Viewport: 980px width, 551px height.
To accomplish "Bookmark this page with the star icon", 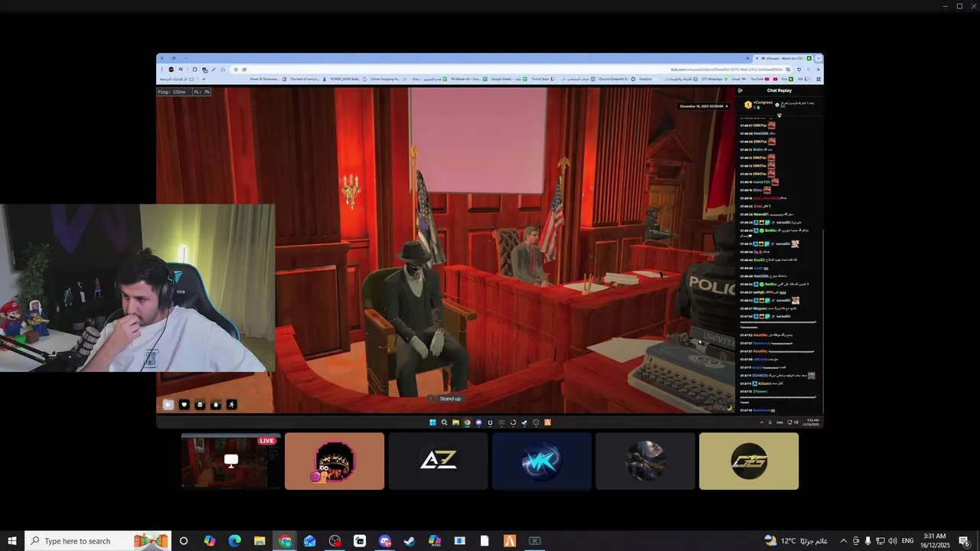I will [x=236, y=69].
